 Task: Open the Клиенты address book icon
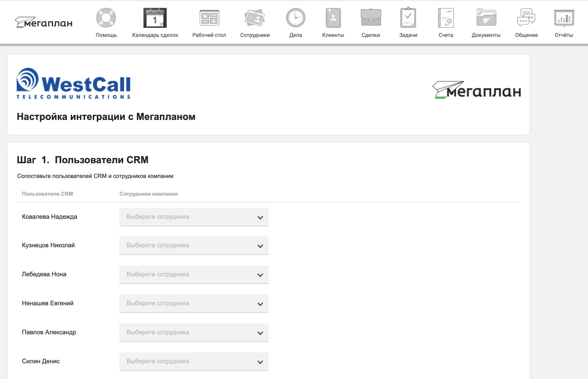(333, 18)
